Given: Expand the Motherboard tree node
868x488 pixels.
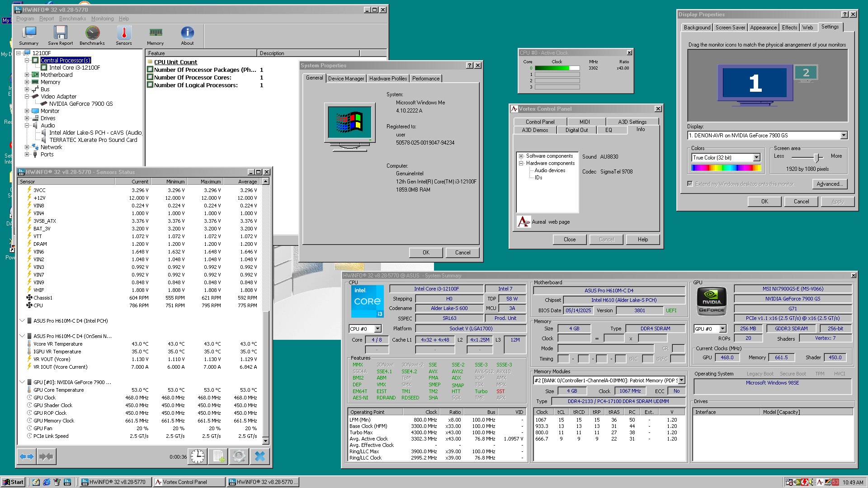Looking at the screenshot, I should [27, 75].
